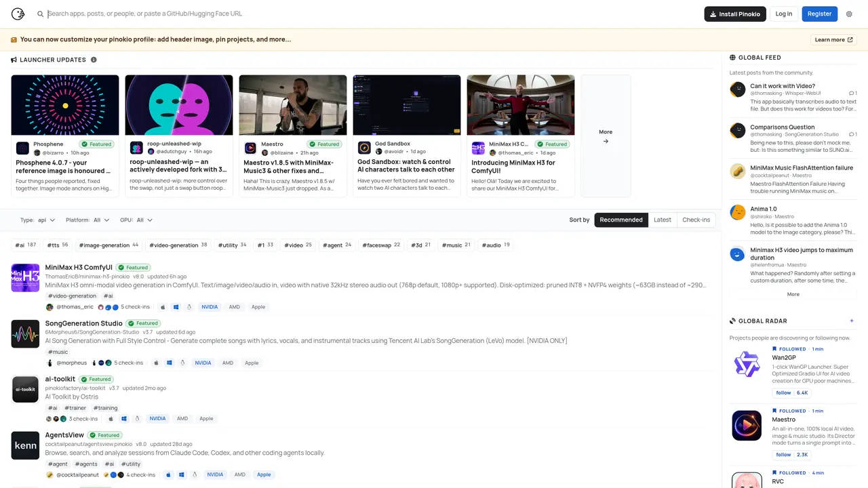Image resolution: width=868 pixels, height=488 pixels.
Task: Click the Global Radar satellite icon
Action: (x=732, y=321)
